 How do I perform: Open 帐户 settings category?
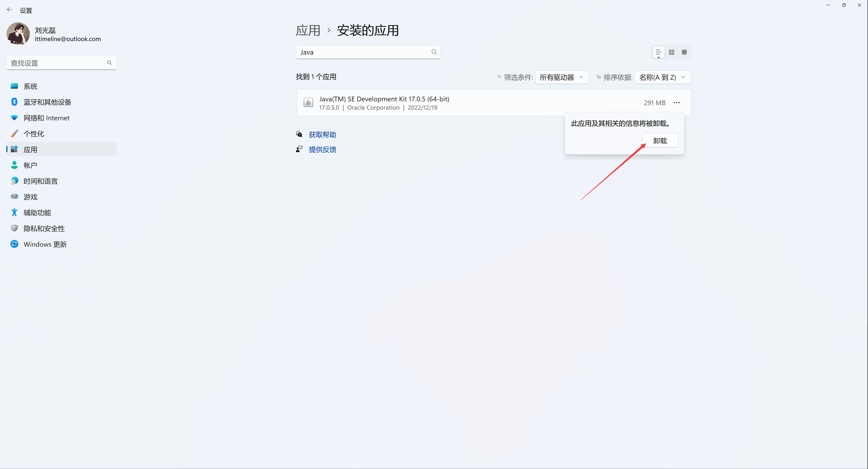pos(61,165)
